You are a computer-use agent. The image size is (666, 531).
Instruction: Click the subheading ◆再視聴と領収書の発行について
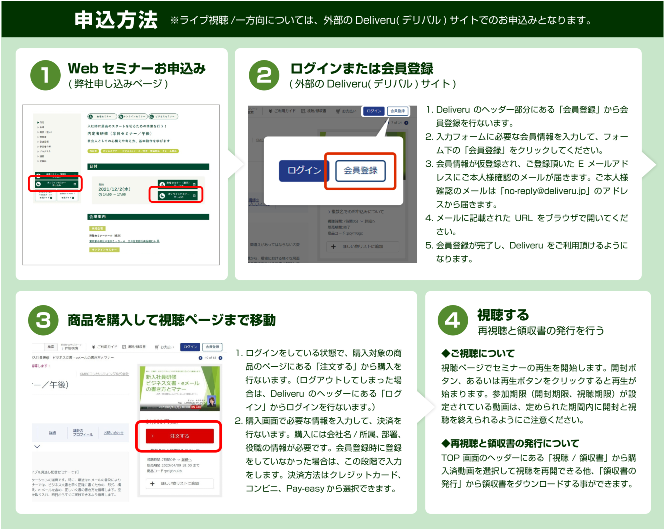click(x=510, y=443)
